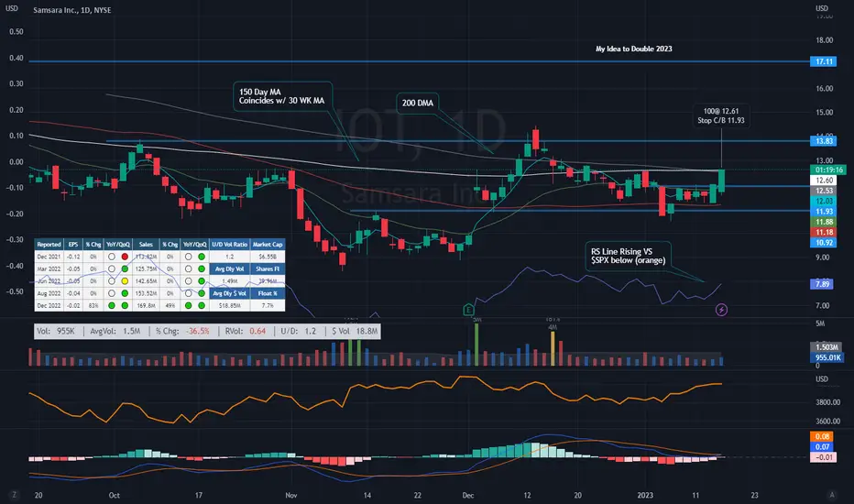Click the 'Reported' table header
Viewport: 854px width, 504px height.
click(49, 245)
